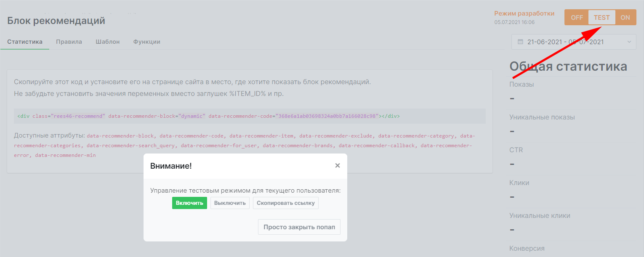Dismiss the "Внимание!" popup via the × icon

pos(337,165)
